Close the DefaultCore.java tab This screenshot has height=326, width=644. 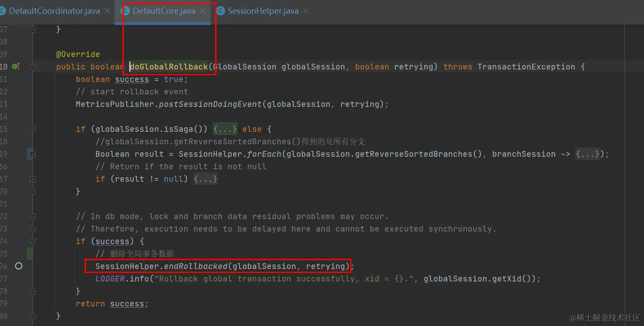point(203,11)
